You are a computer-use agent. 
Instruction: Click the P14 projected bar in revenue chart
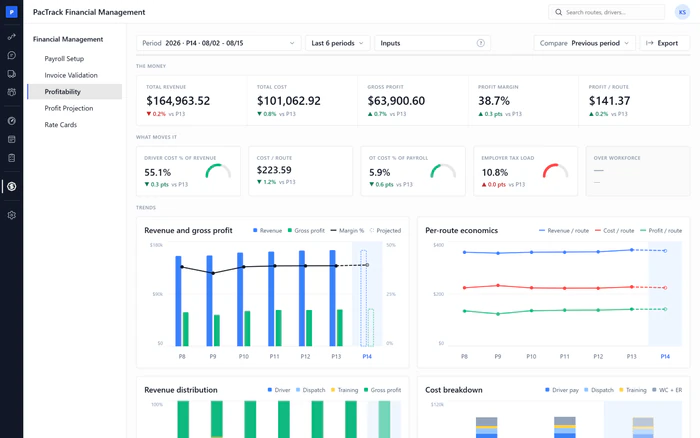[363, 298]
